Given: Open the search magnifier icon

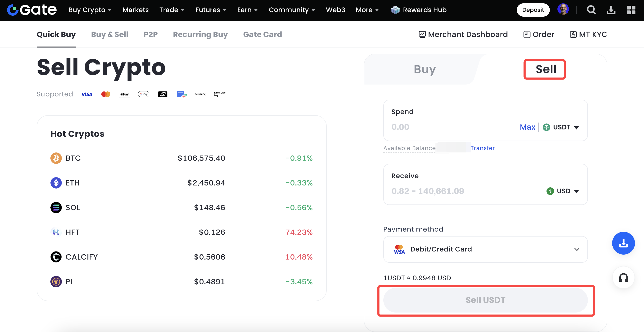Looking at the screenshot, I should pyautogui.click(x=591, y=10).
